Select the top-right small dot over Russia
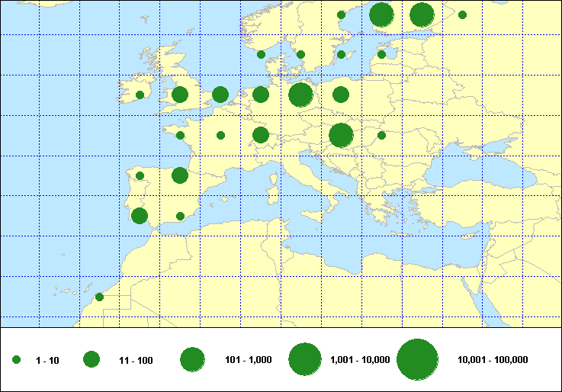The height and width of the screenshot is (392, 562). click(x=462, y=14)
